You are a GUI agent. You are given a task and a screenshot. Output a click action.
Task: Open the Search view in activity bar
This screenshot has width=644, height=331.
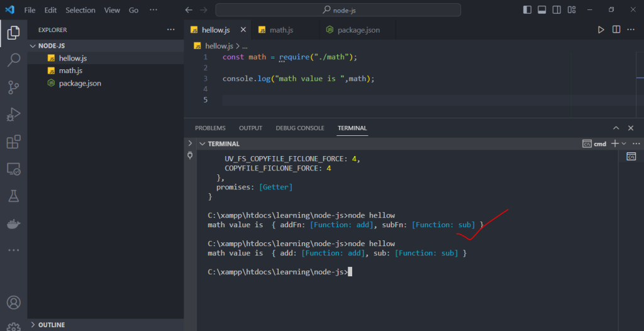tap(13, 60)
